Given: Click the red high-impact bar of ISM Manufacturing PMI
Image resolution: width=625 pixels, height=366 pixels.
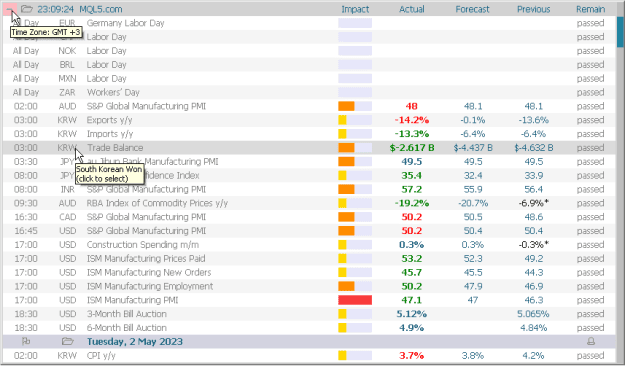Looking at the screenshot, I should [355, 300].
